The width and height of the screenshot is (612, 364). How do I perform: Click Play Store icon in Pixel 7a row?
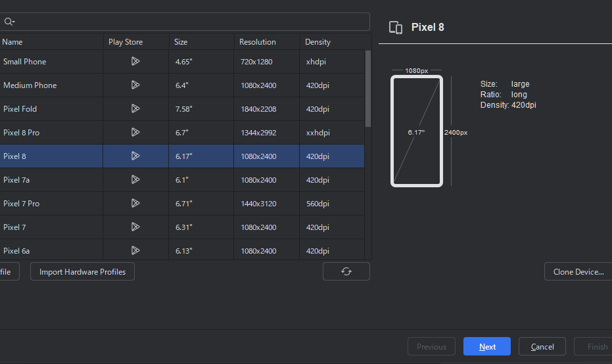(135, 179)
